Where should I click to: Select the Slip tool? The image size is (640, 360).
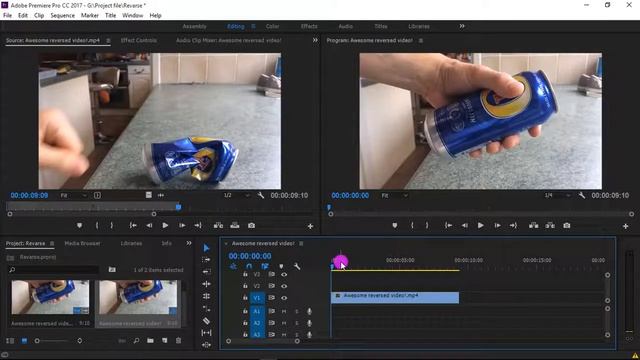(207, 333)
